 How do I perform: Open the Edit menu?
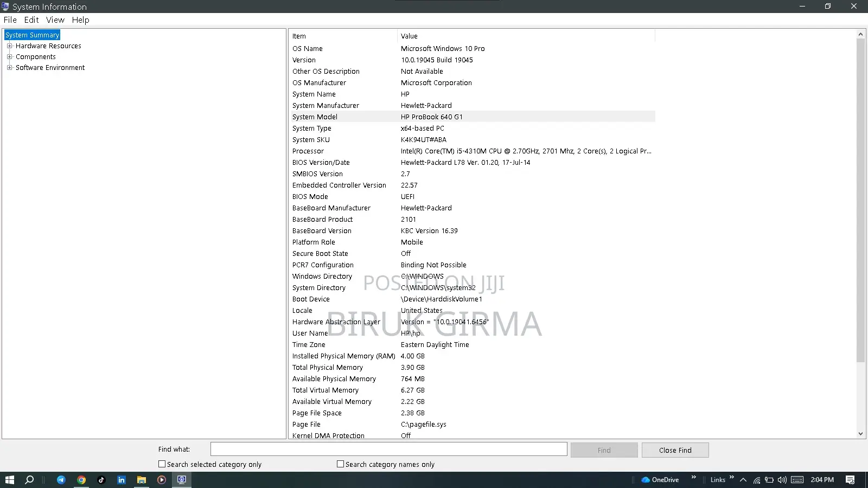(x=31, y=20)
